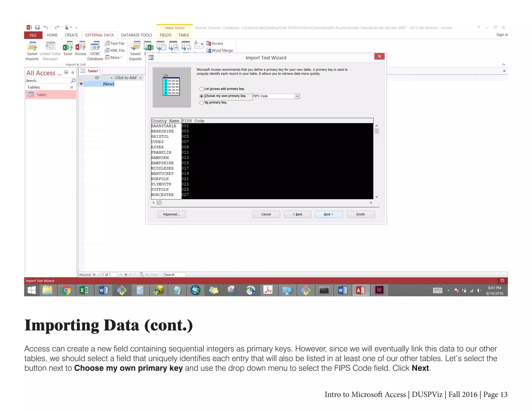Open Chrome from the taskbar
Image resolution: width=532 pixels, height=411 pixels.
coord(66,290)
